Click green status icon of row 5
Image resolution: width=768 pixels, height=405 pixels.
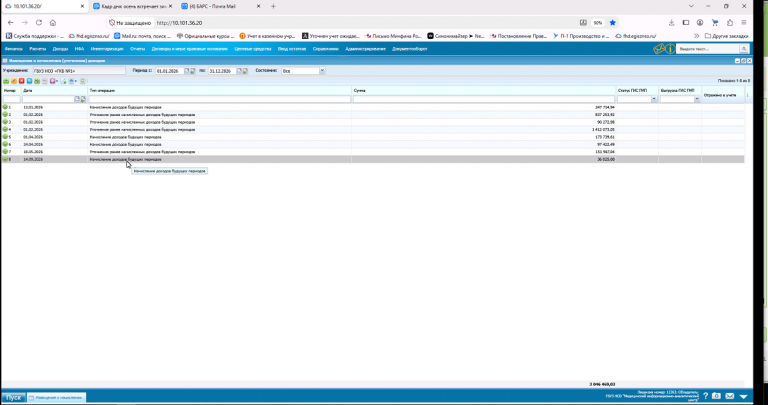point(5,137)
